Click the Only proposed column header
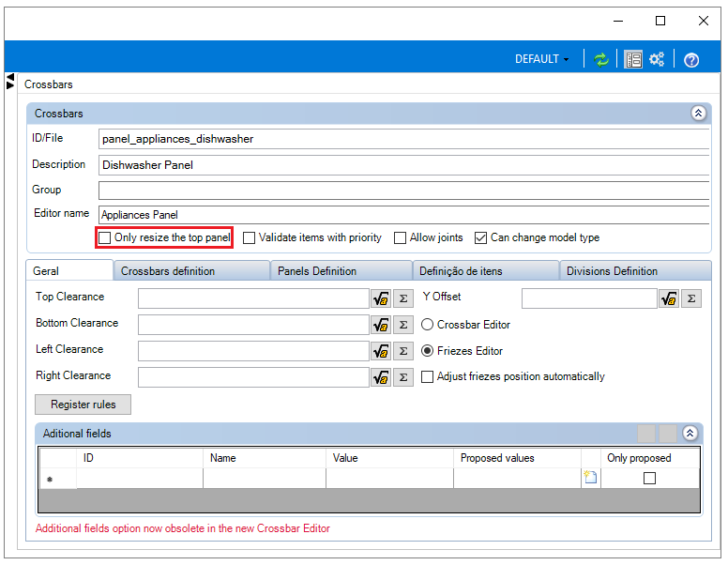The height and width of the screenshot is (565, 728). click(650, 458)
